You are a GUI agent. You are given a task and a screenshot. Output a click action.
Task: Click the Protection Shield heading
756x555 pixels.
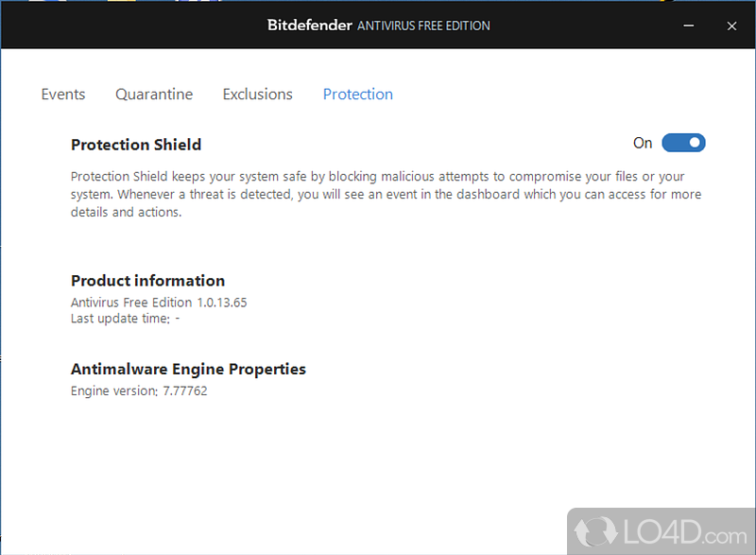pos(136,145)
